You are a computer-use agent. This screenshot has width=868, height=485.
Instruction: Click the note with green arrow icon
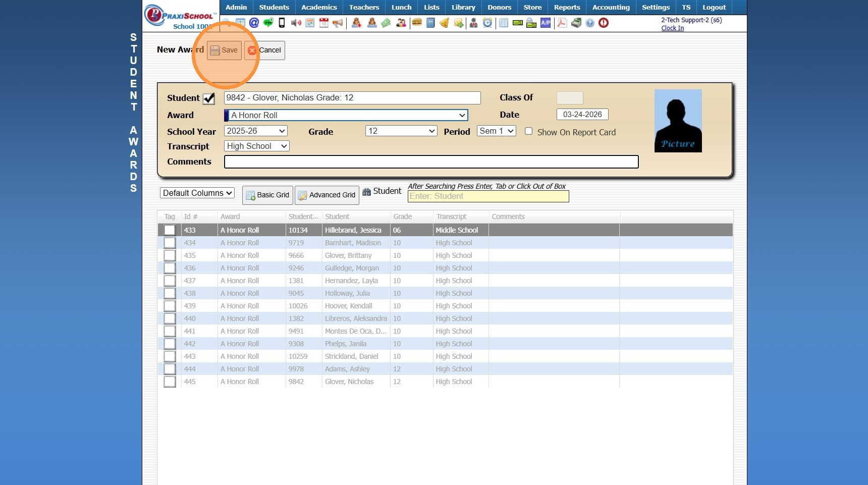pos(459,23)
